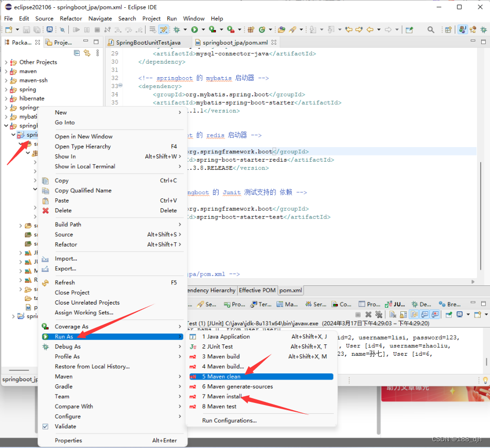
Task: Expand the Other Projects tree node
Action: (6, 62)
